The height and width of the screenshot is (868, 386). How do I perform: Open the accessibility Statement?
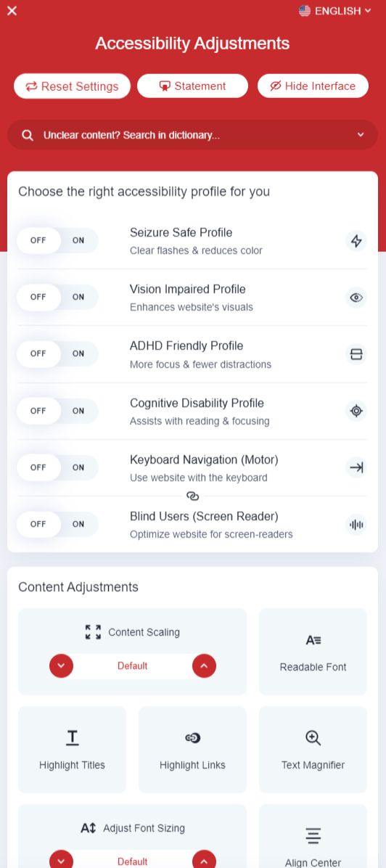pos(192,86)
